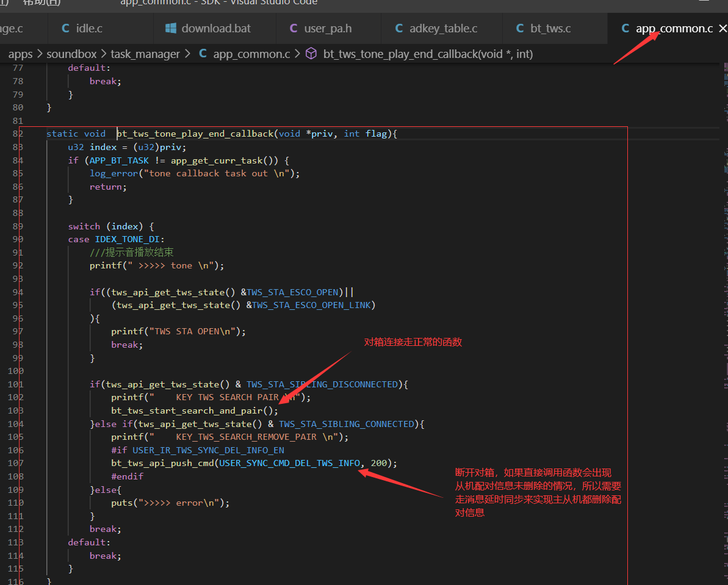Click line number 82 in the gutter
The image size is (728, 585).
click(x=18, y=134)
